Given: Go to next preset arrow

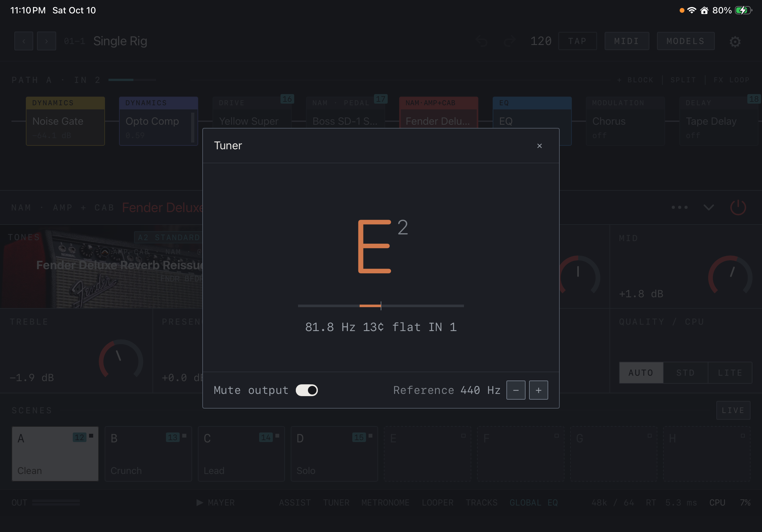Looking at the screenshot, I should pyautogui.click(x=47, y=41).
